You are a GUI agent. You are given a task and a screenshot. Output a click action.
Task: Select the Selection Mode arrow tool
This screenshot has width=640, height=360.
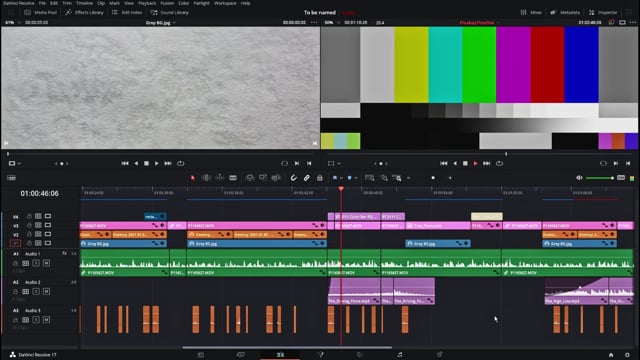[193, 178]
